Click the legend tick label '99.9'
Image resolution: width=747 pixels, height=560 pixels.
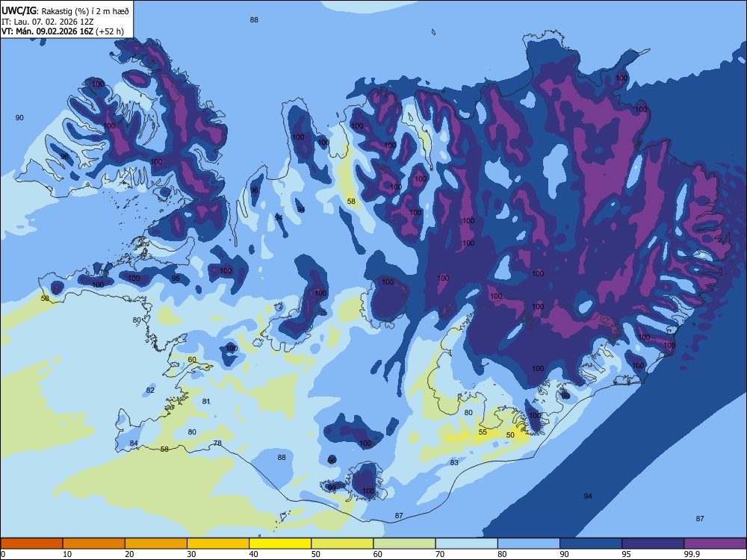click(691, 554)
